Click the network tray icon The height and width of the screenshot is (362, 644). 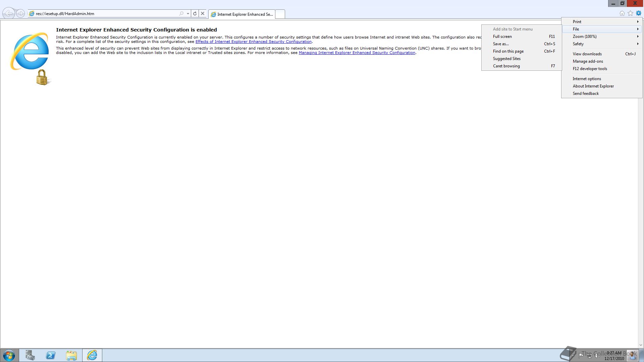[x=589, y=356]
